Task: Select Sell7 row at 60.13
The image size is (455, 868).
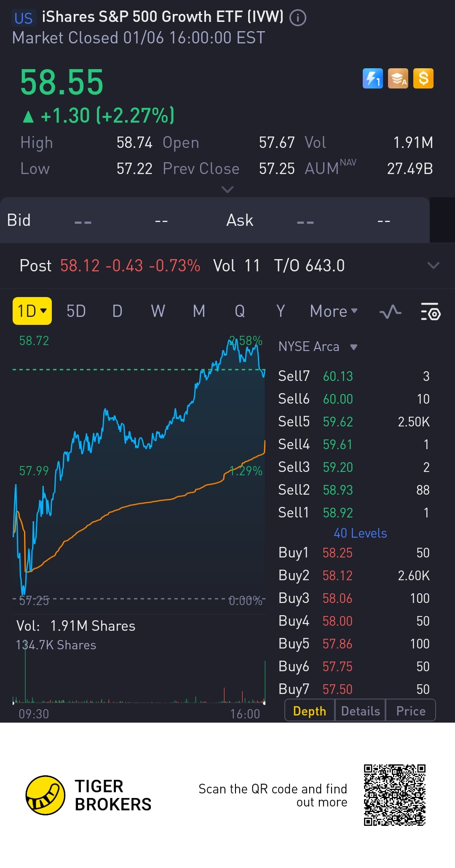Action: click(354, 376)
